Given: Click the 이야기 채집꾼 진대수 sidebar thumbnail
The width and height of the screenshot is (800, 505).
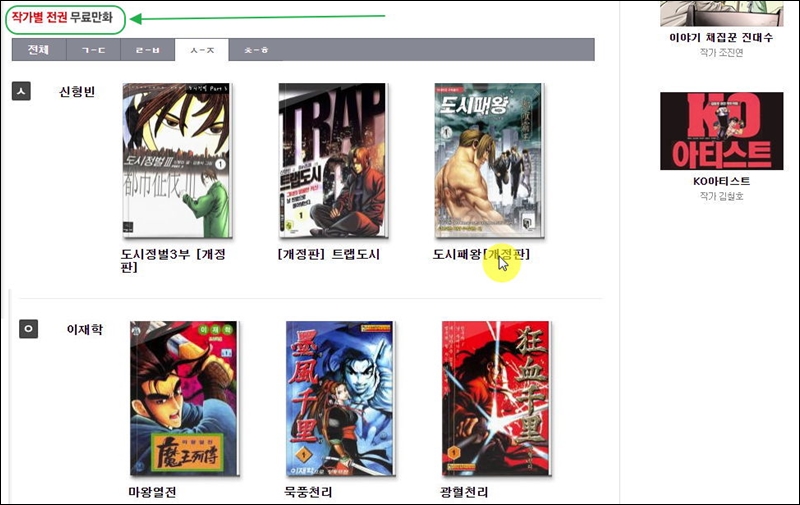Looking at the screenshot, I should (721, 13).
